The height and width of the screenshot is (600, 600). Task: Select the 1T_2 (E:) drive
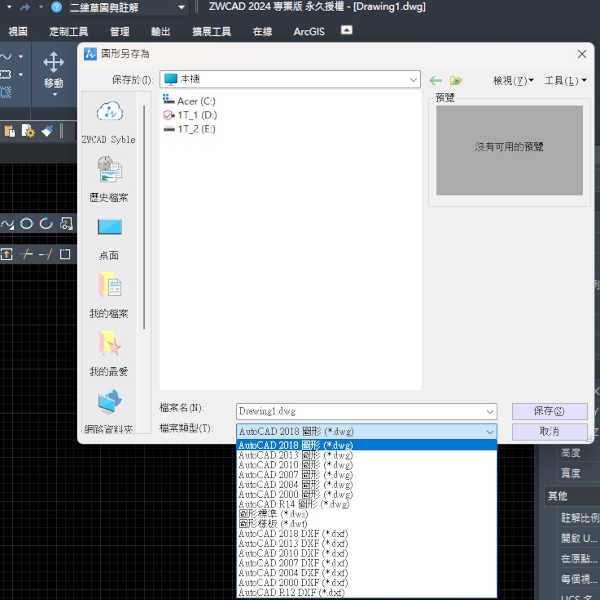point(189,129)
